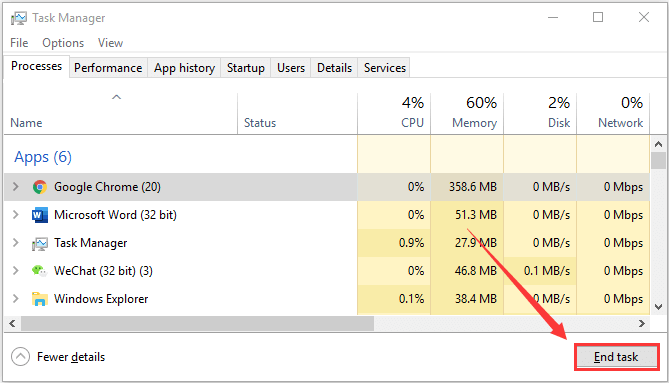Click the Microsoft Word icon

(x=40, y=215)
